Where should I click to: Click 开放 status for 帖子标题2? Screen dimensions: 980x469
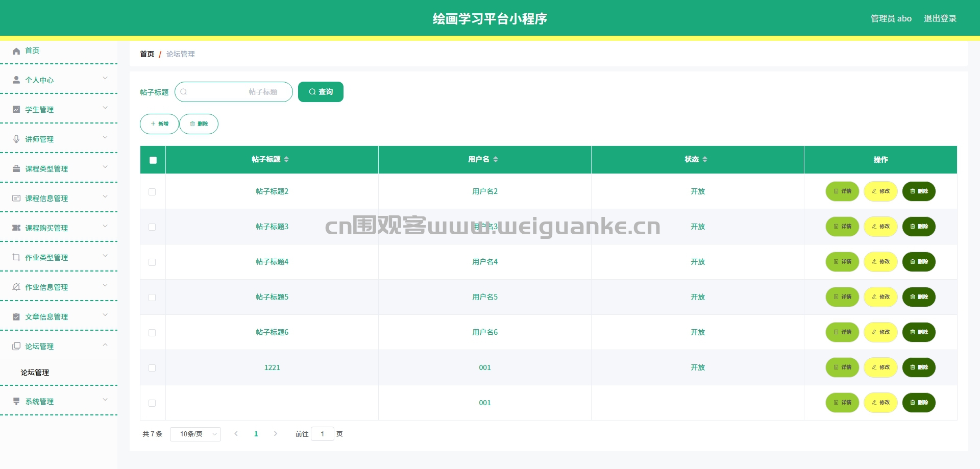coord(698,191)
